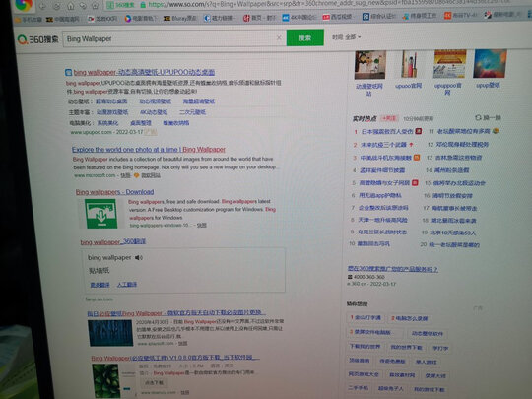Screen dimensions: 532x399
Task: Open the 'Explore the world one photo at a time' result
Action: pos(149,150)
